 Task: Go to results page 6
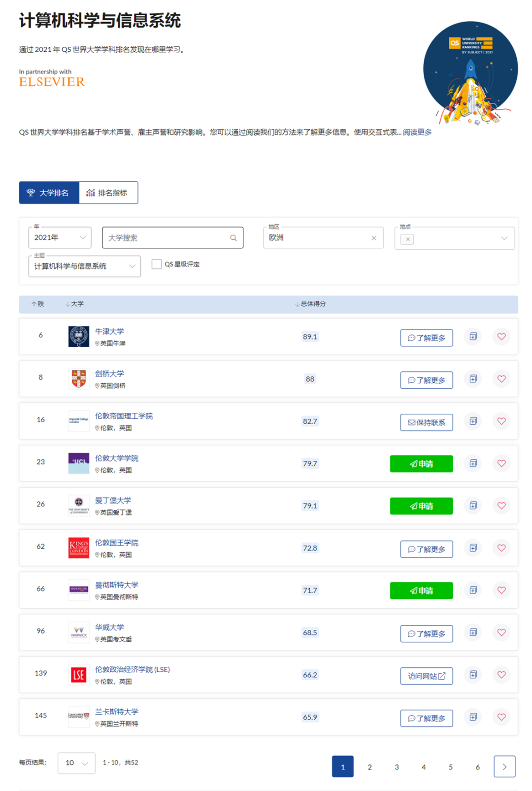click(477, 767)
